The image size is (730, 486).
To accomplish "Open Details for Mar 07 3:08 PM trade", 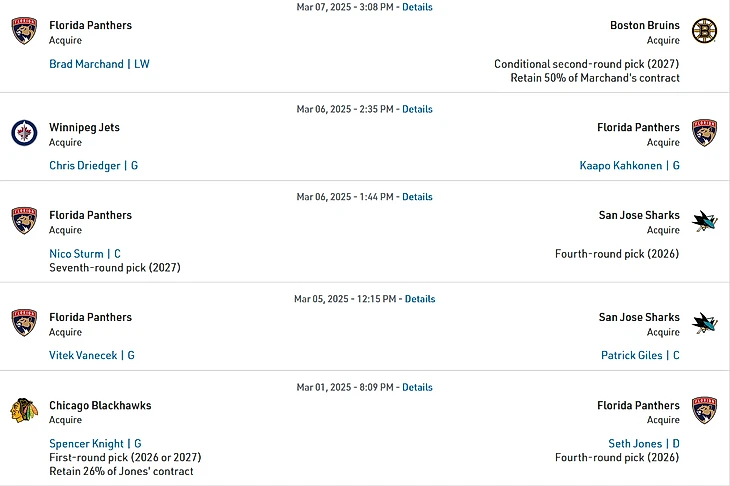I will click(x=417, y=7).
